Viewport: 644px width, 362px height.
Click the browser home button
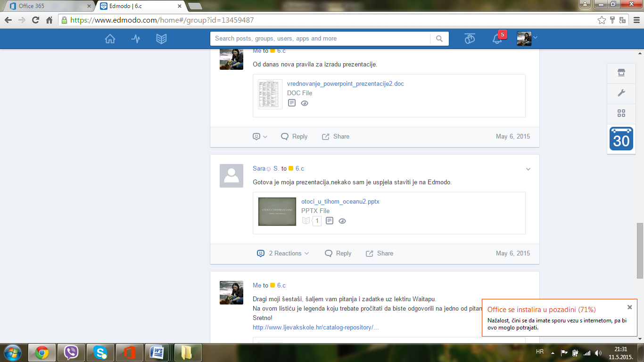point(49,20)
